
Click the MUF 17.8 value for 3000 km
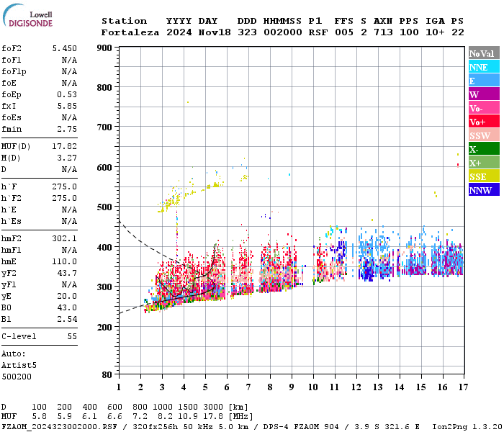point(213,416)
